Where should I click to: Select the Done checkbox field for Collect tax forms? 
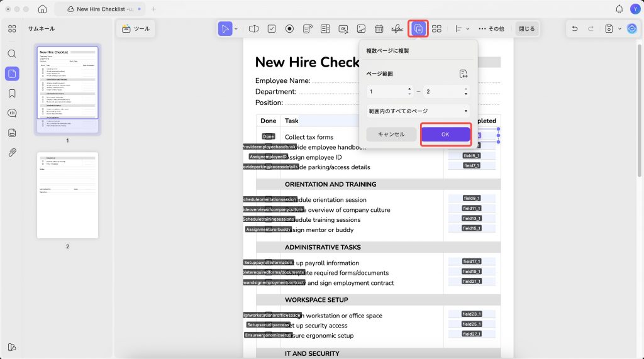click(x=268, y=136)
